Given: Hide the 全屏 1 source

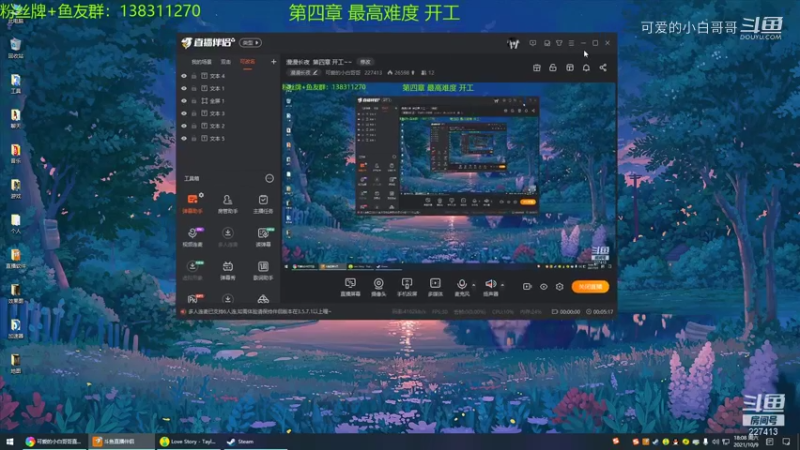Looking at the screenshot, I should (184, 101).
